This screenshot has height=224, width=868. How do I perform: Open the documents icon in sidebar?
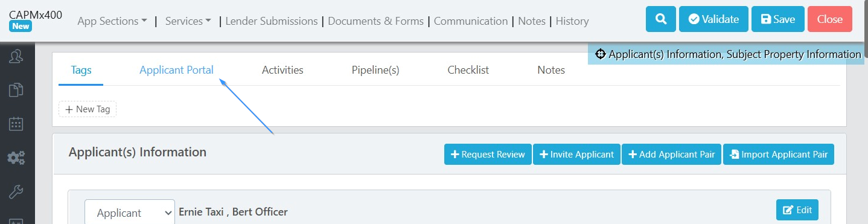click(16, 91)
